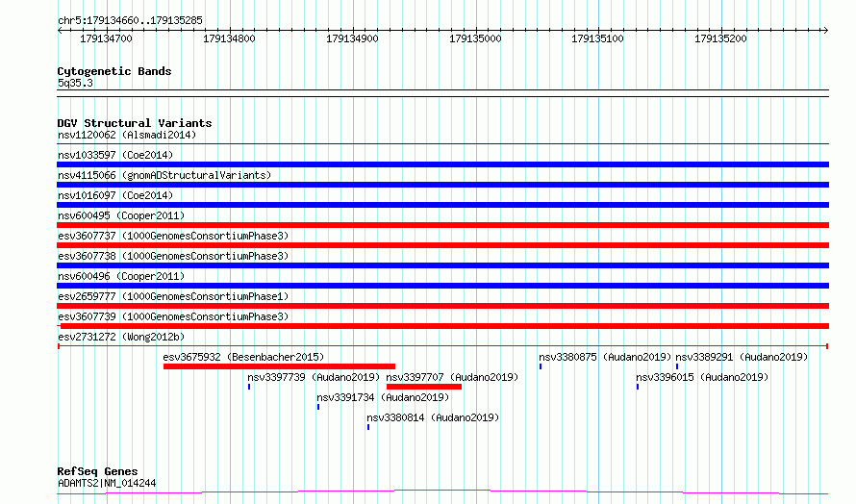Click the blue marker under nsv3389291

coord(677,366)
